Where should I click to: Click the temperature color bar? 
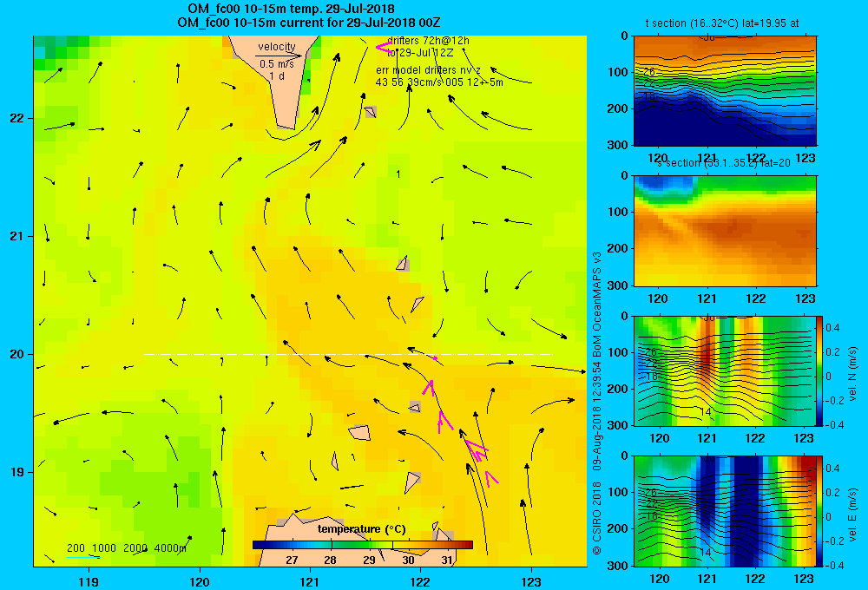point(363,545)
